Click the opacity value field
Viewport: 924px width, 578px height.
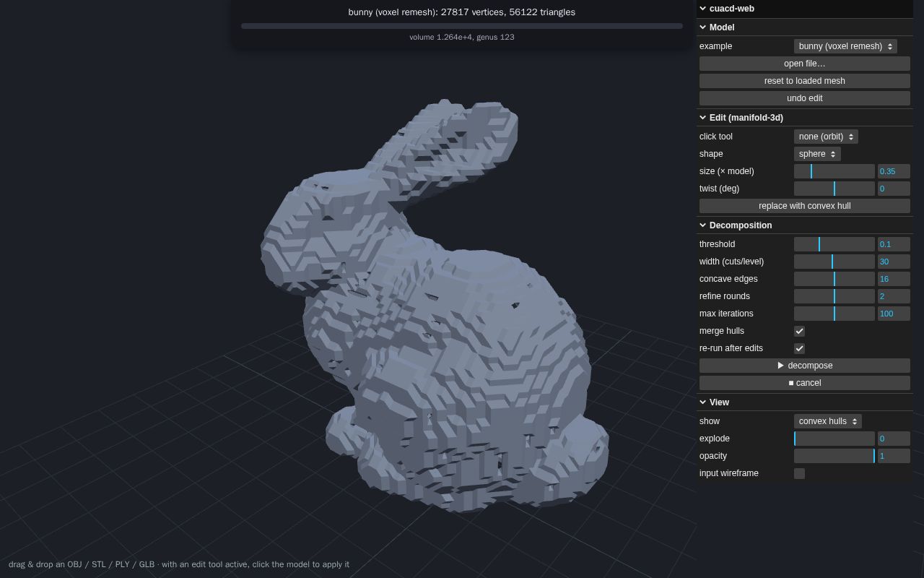[x=894, y=456]
